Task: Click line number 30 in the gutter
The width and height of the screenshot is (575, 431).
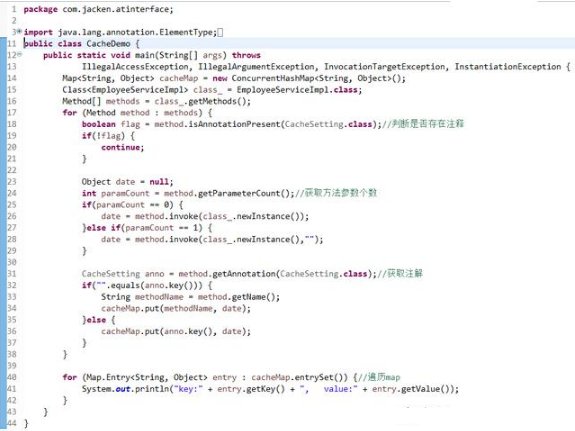Action: click(12, 262)
